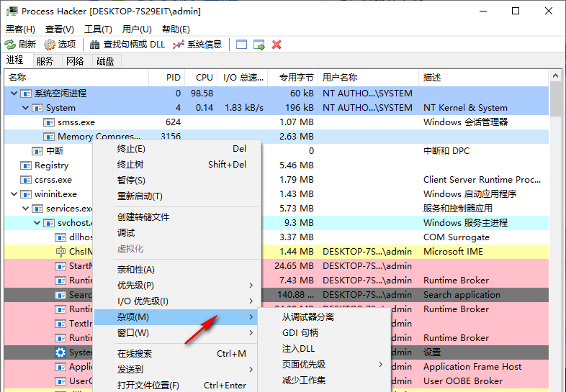The image size is (566, 392).
Task: Click the Process Hacker title bar icon
Action: tap(12, 12)
